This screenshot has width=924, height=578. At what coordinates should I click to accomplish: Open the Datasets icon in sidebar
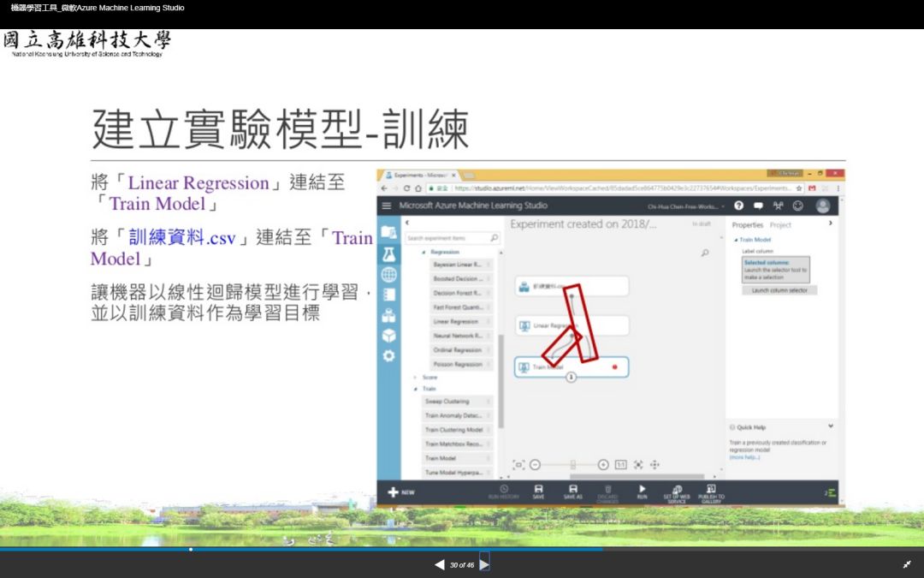[x=389, y=315]
